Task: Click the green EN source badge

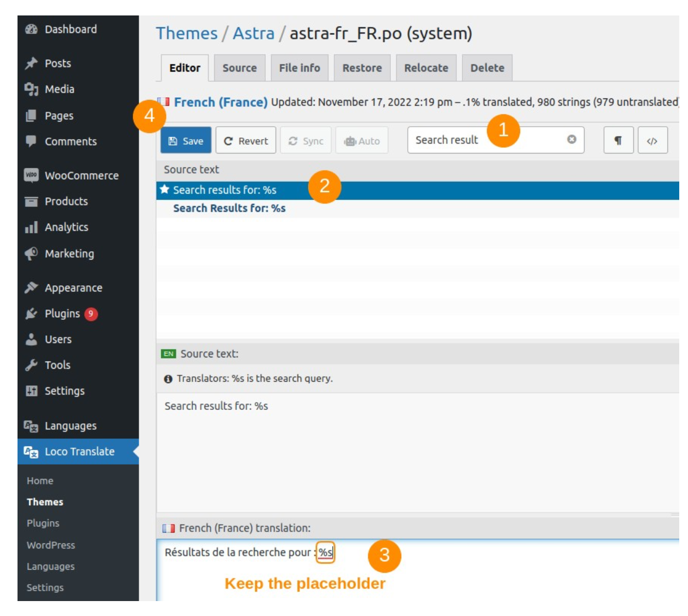Action: (168, 354)
